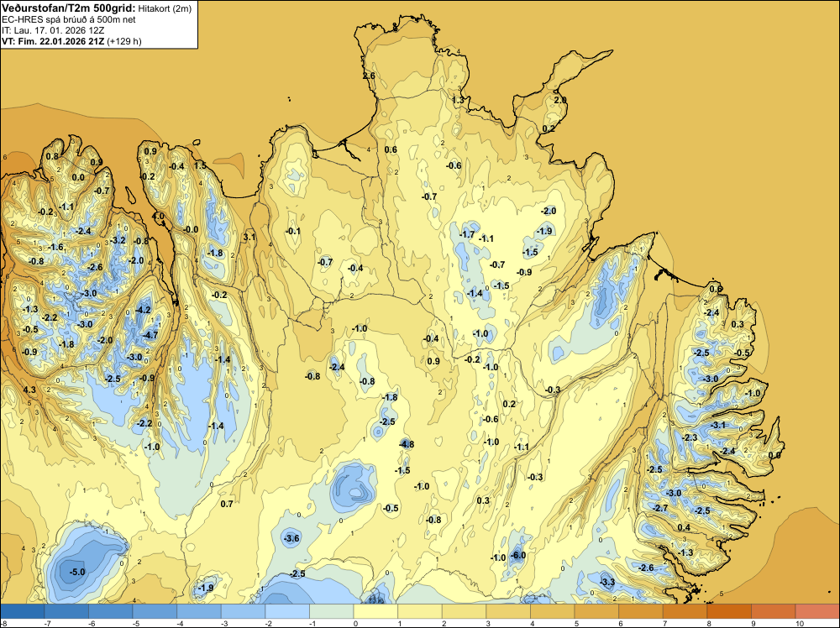840x628 pixels.
Task: Click the initial time 'IT: Lau. 17. 01. 2026 12Z'
Action: click(x=53, y=30)
